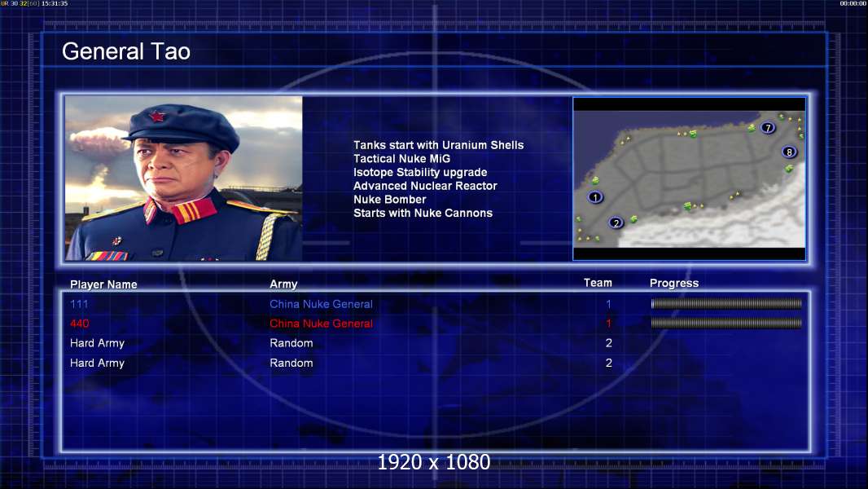Select start position marker 7 on the minimap

point(767,127)
